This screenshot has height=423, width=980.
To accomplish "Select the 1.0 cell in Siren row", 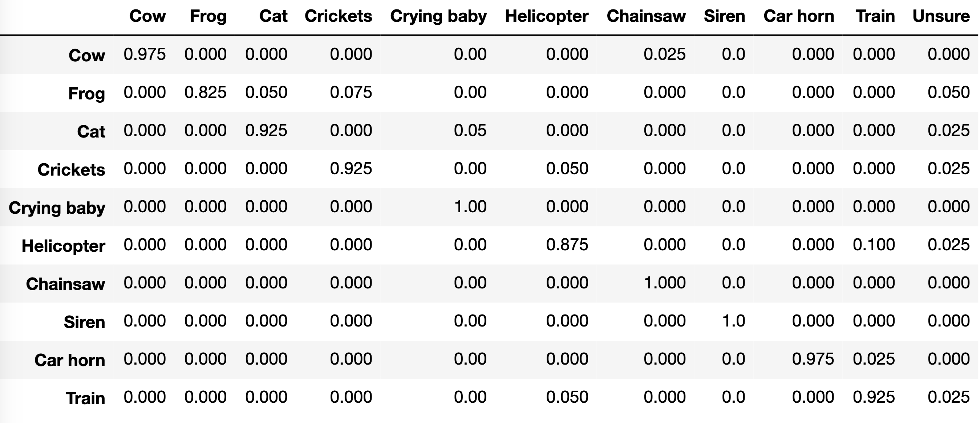I will pyautogui.click(x=733, y=321).
